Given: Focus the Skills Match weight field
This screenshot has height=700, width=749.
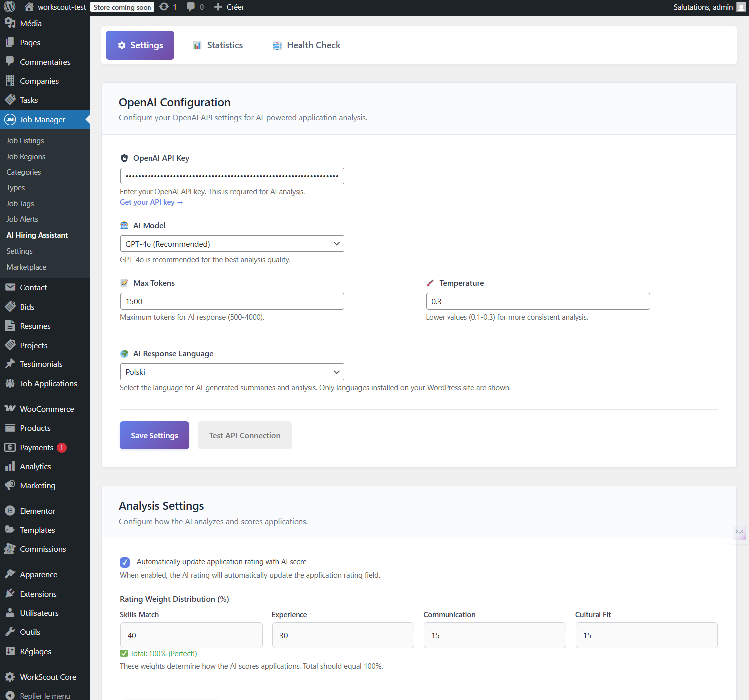Looking at the screenshot, I should [x=191, y=635].
